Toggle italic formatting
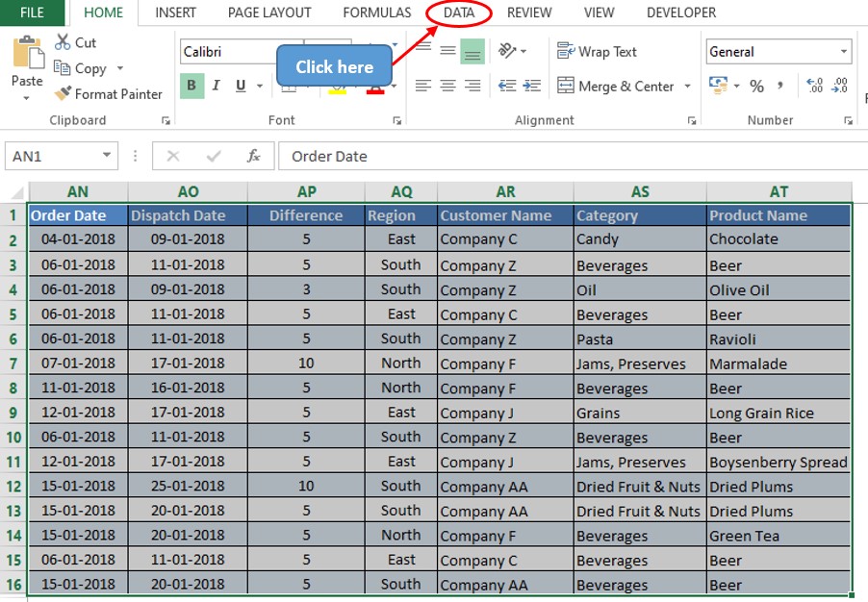 tap(216, 85)
